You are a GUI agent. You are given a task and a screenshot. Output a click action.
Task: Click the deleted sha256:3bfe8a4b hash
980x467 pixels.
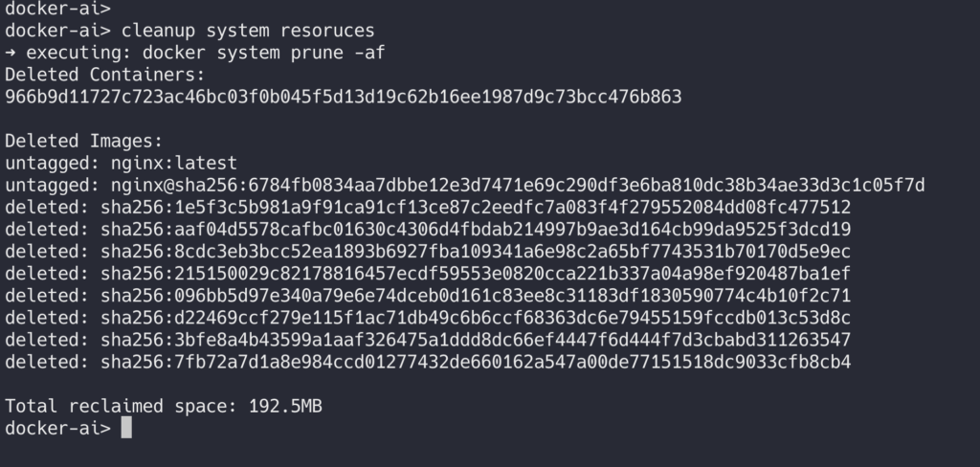[476, 340]
